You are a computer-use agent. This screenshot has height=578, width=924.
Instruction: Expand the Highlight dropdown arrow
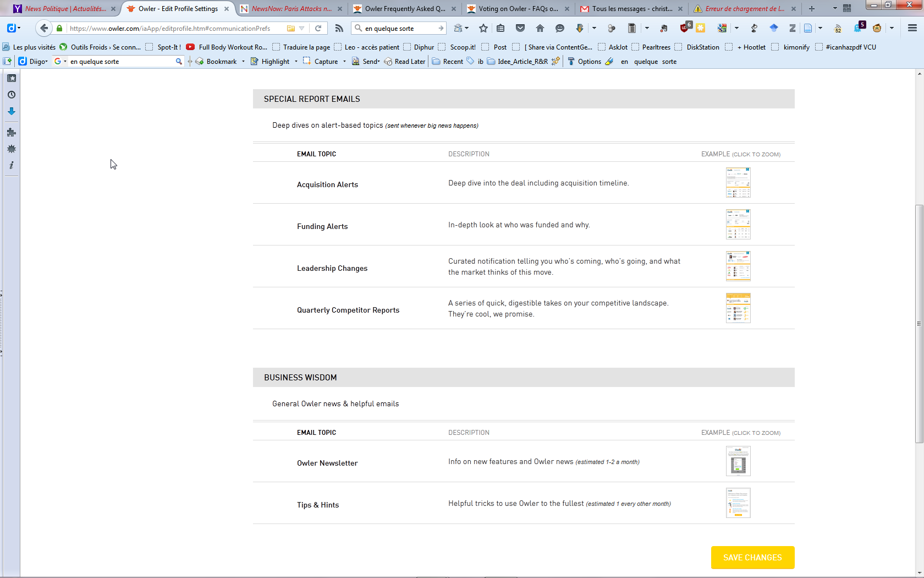click(x=296, y=62)
